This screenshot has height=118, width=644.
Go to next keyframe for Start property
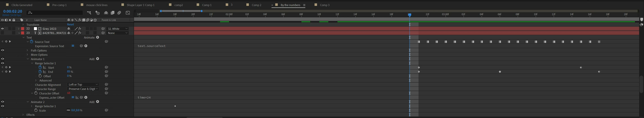coord(10,67)
